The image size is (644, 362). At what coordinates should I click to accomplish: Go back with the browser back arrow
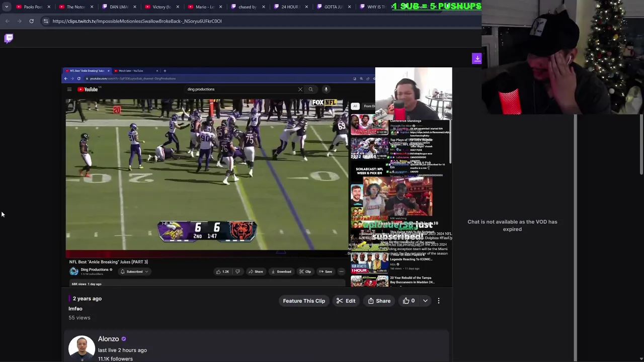[x=7, y=21]
